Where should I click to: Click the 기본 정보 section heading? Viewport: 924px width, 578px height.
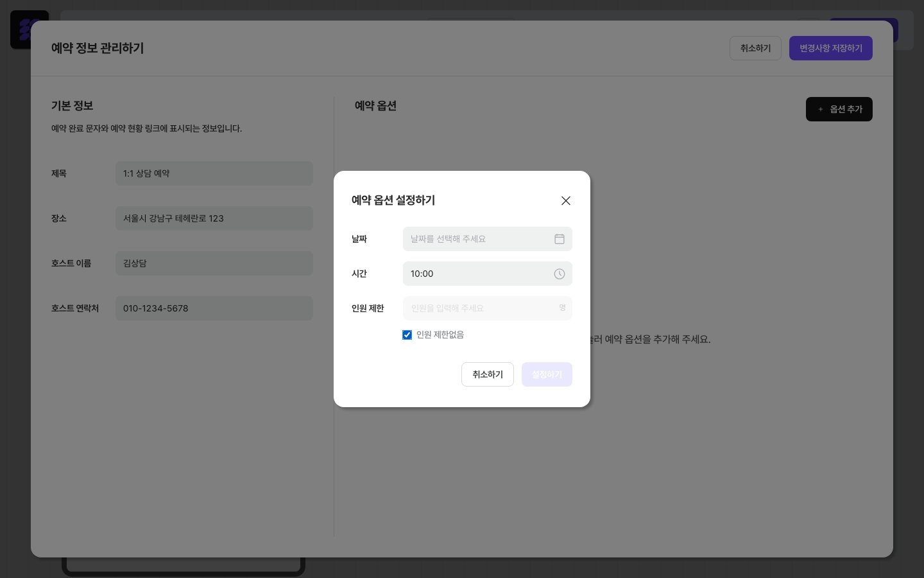coord(73,106)
